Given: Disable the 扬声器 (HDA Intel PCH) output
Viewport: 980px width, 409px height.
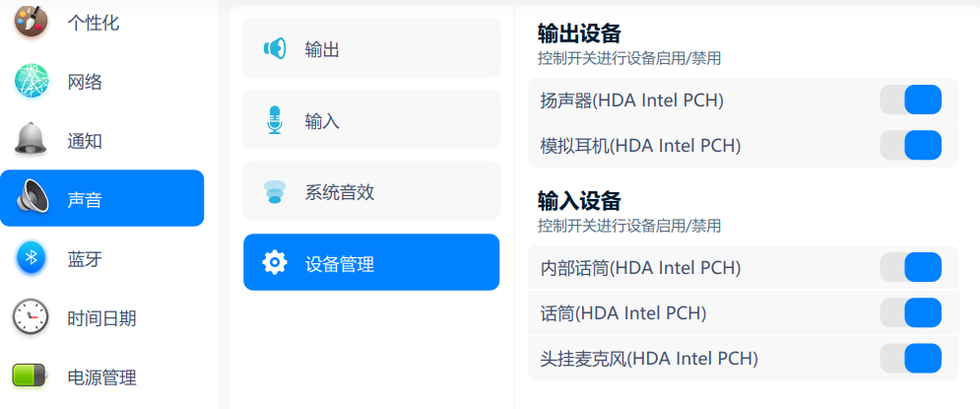Looking at the screenshot, I should 910,100.
